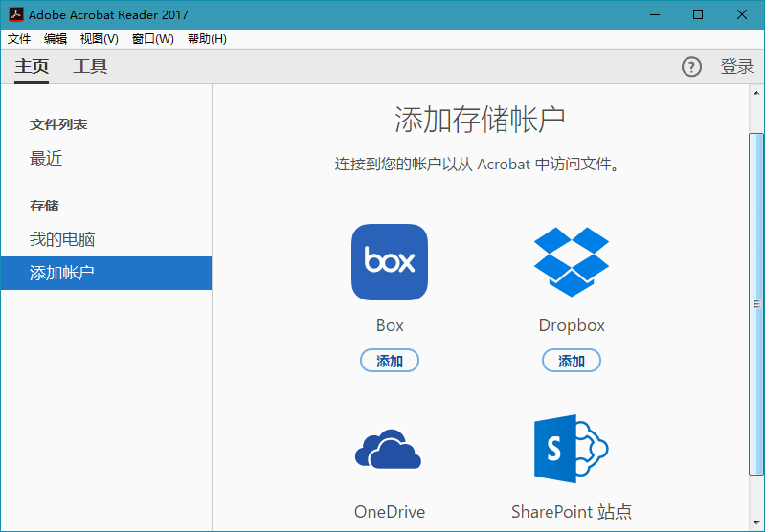765x532 pixels.
Task: Select 我的电脑 under storage
Action: (x=62, y=239)
